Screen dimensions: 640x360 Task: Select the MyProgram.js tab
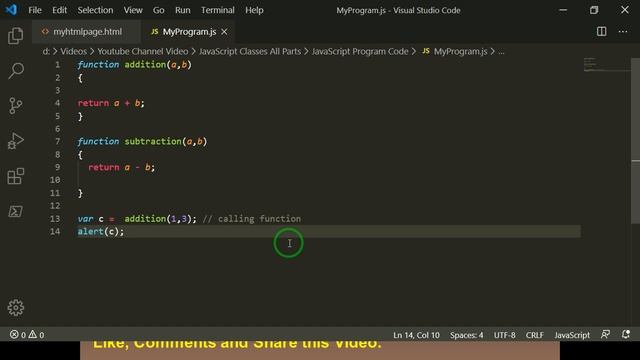[189, 31]
